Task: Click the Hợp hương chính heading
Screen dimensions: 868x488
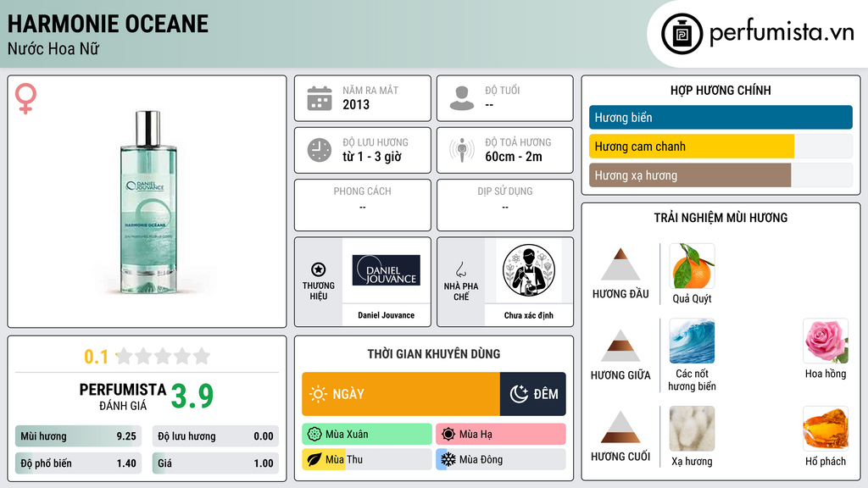Action: (721, 90)
